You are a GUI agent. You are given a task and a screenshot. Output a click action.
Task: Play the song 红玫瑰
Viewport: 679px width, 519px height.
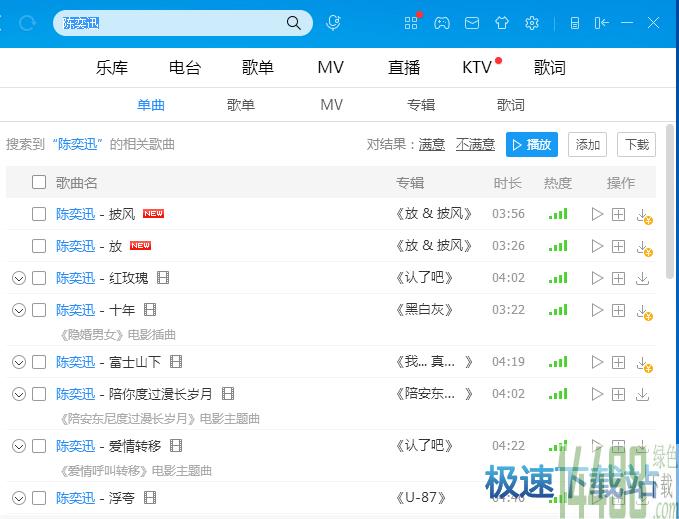coord(598,278)
